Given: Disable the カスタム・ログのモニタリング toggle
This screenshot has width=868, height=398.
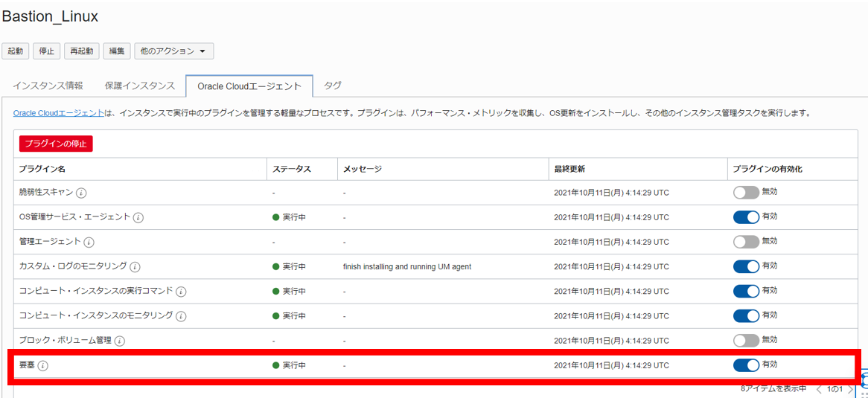Looking at the screenshot, I should [746, 266].
